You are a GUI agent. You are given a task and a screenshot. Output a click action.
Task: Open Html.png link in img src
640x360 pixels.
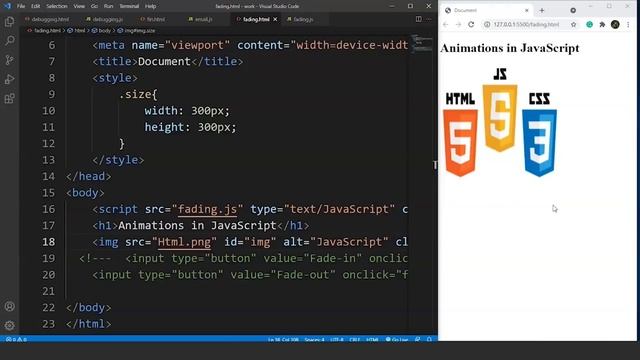tap(184, 242)
